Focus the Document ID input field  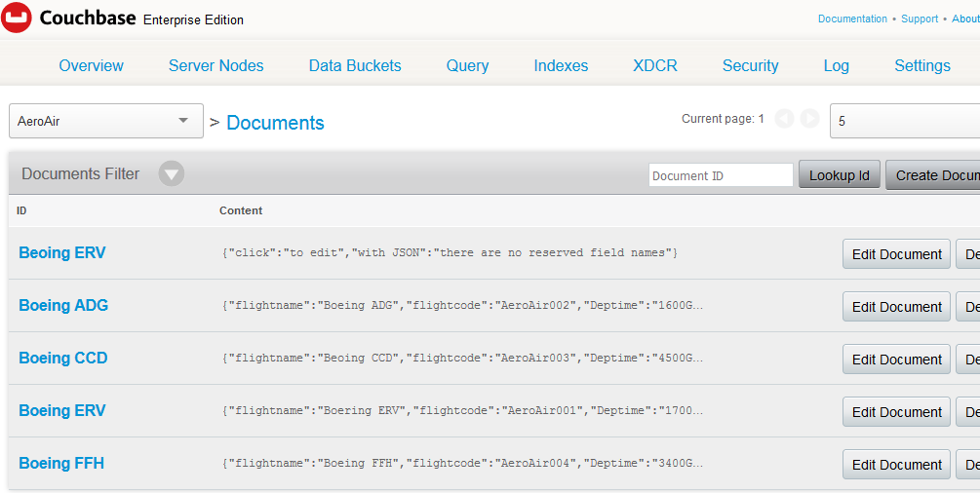pyautogui.click(x=722, y=175)
